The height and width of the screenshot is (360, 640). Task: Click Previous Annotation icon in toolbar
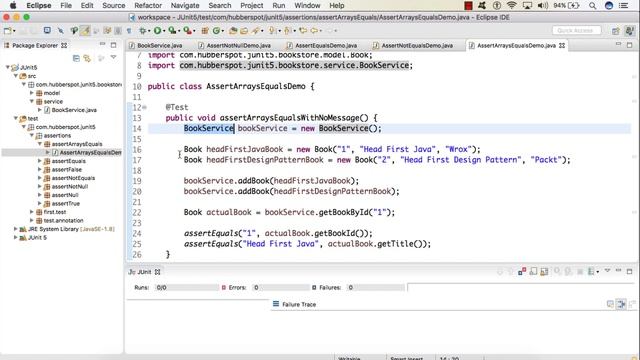(x=287, y=31)
